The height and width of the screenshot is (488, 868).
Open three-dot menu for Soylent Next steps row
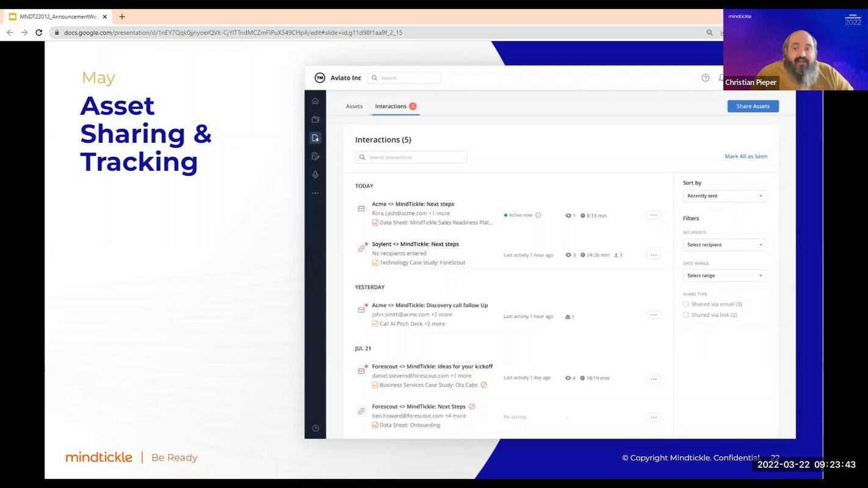point(653,255)
